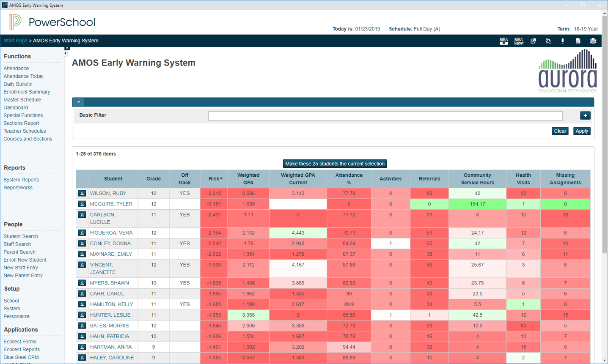The height and width of the screenshot is (364, 608).
Task: Open the exclamation alert icon
Action: (562, 41)
